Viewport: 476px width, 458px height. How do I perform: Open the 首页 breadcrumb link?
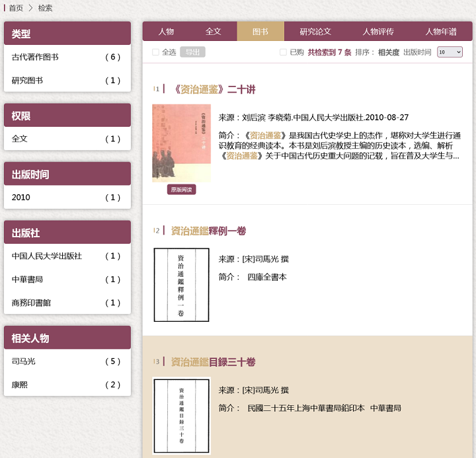point(16,8)
